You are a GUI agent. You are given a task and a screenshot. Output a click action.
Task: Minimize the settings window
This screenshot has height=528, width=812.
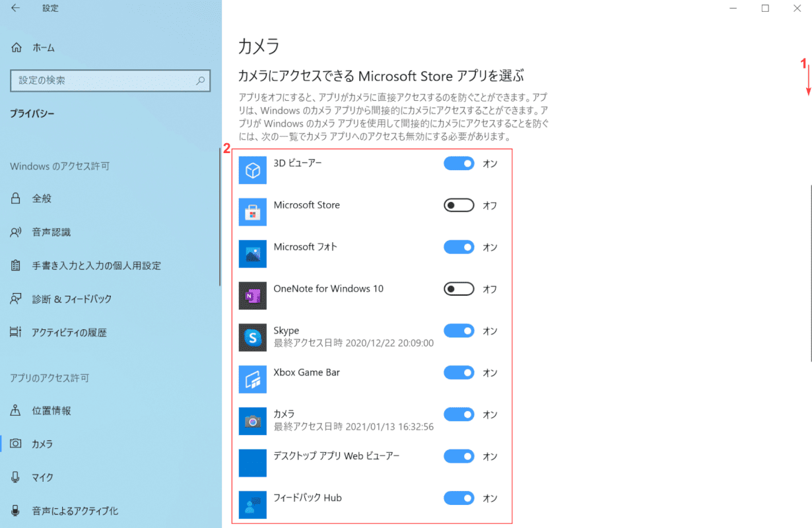coord(734,8)
